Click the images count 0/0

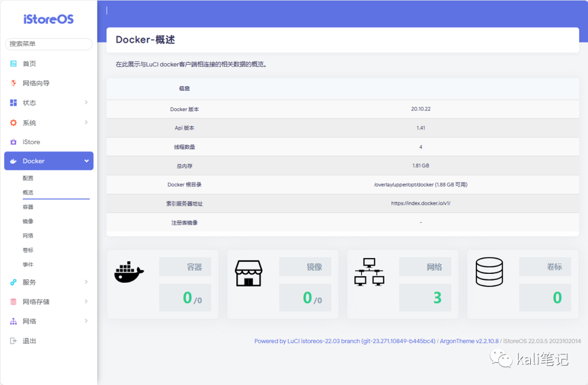pyautogui.click(x=313, y=298)
